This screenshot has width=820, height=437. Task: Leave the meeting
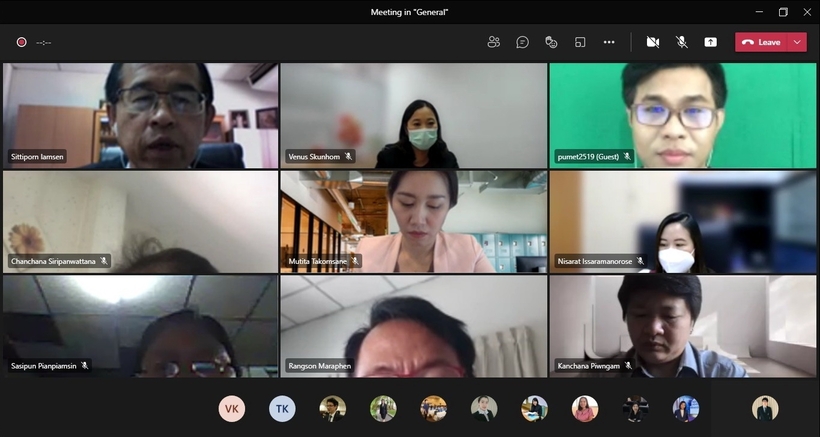click(761, 42)
